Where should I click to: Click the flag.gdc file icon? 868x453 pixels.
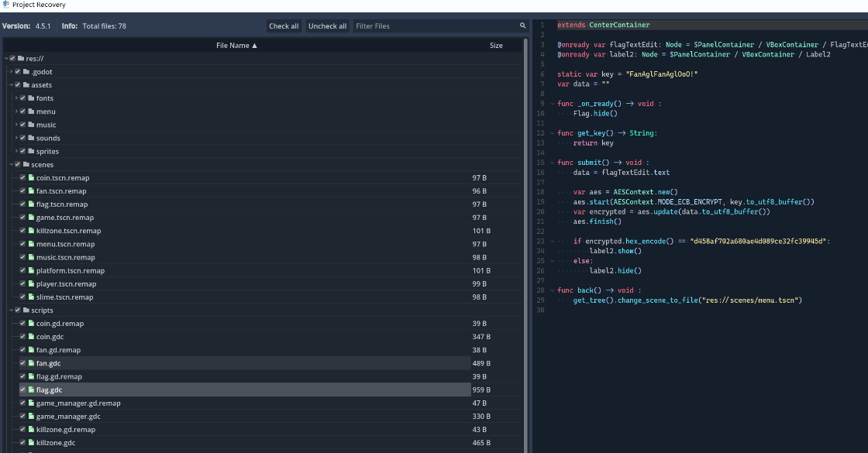point(31,390)
